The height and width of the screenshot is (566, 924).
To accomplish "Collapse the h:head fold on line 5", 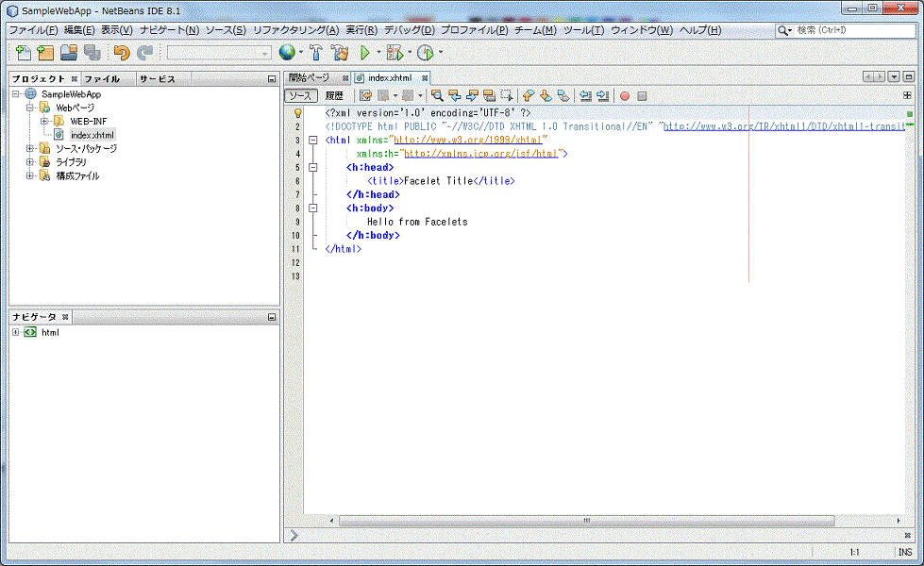I will coord(313,167).
